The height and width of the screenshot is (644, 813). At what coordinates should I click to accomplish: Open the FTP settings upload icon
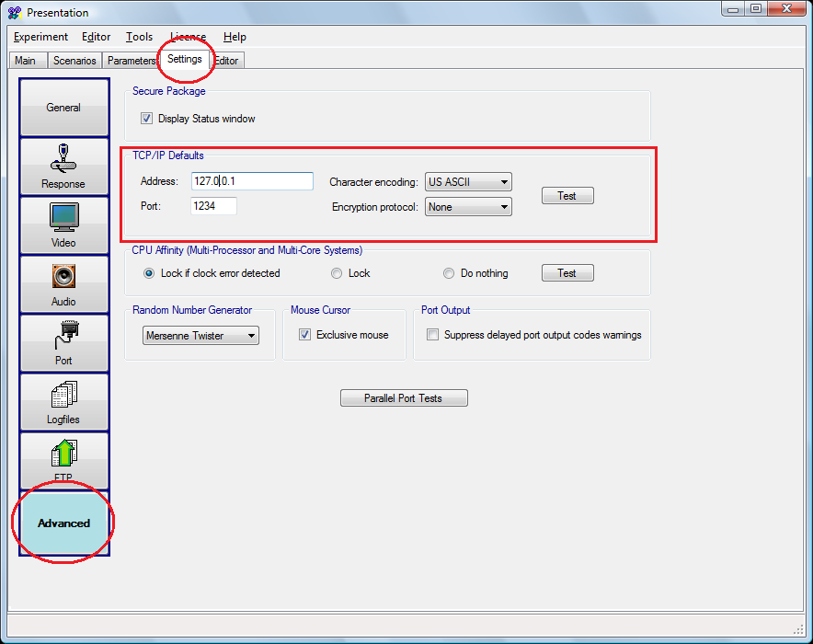[63, 460]
